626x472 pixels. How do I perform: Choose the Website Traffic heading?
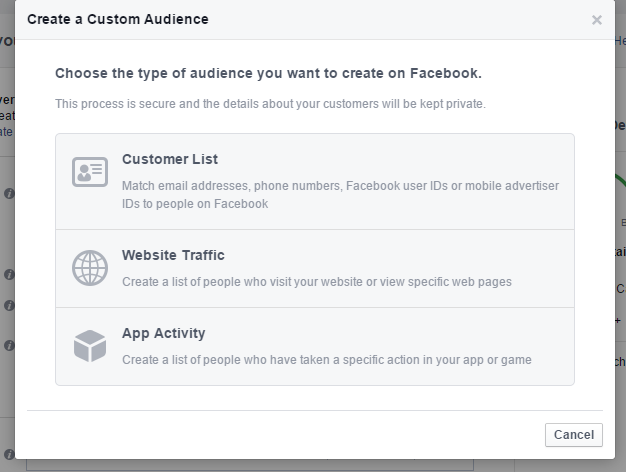click(x=173, y=255)
